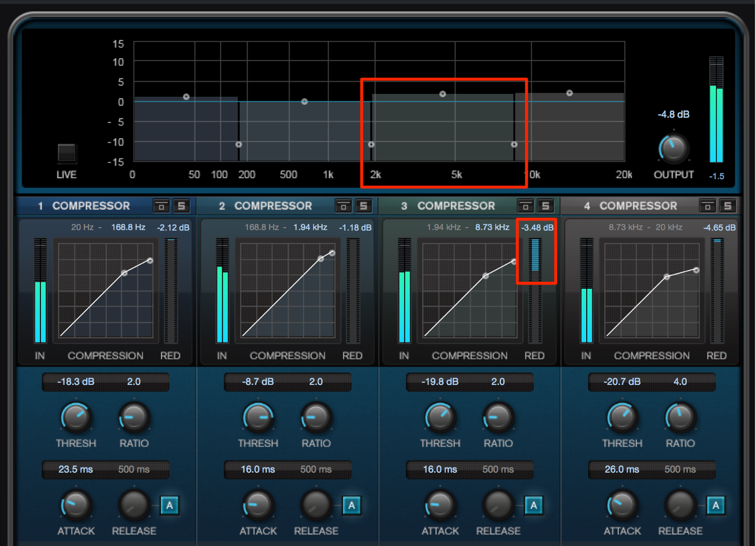
Task: Click band 3 threshold point on compression curve
Action: [x=486, y=276]
